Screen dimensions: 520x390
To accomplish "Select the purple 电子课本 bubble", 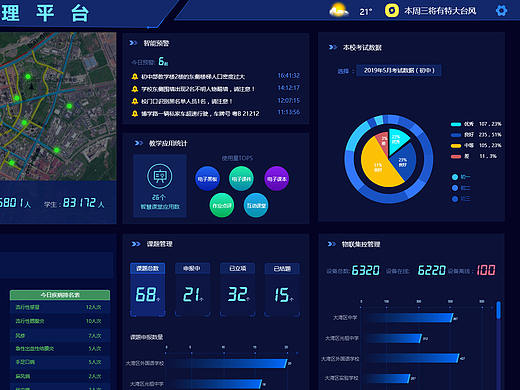I will click(x=276, y=179).
